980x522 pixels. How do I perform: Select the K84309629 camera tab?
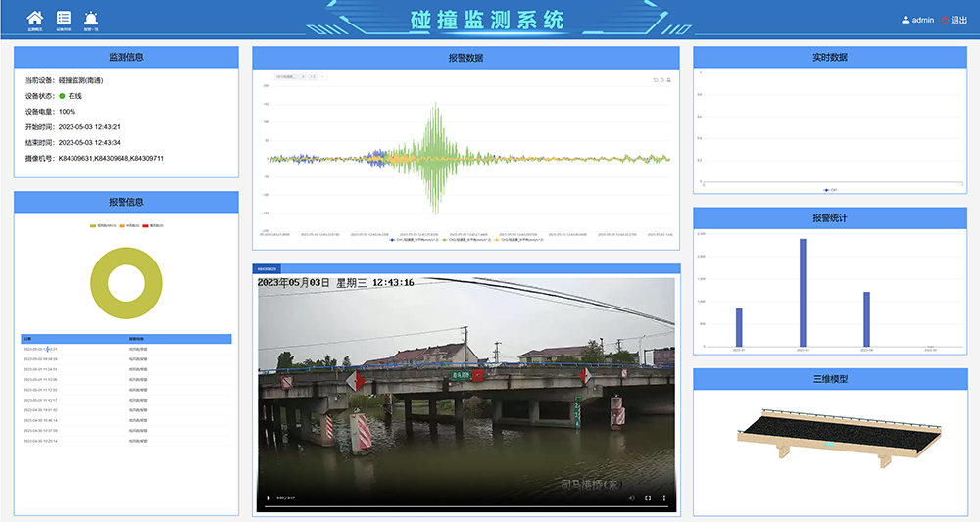(x=268, y=267)
